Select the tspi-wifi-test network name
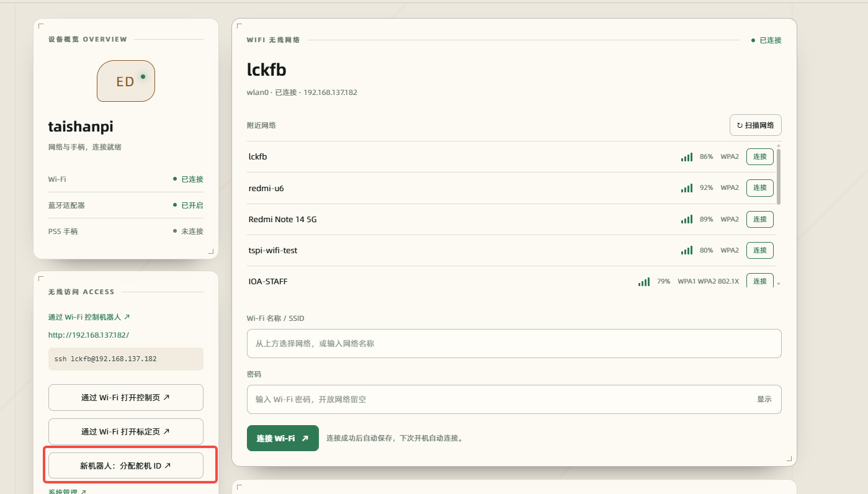868x494 pixels. [x=273, y=251]
